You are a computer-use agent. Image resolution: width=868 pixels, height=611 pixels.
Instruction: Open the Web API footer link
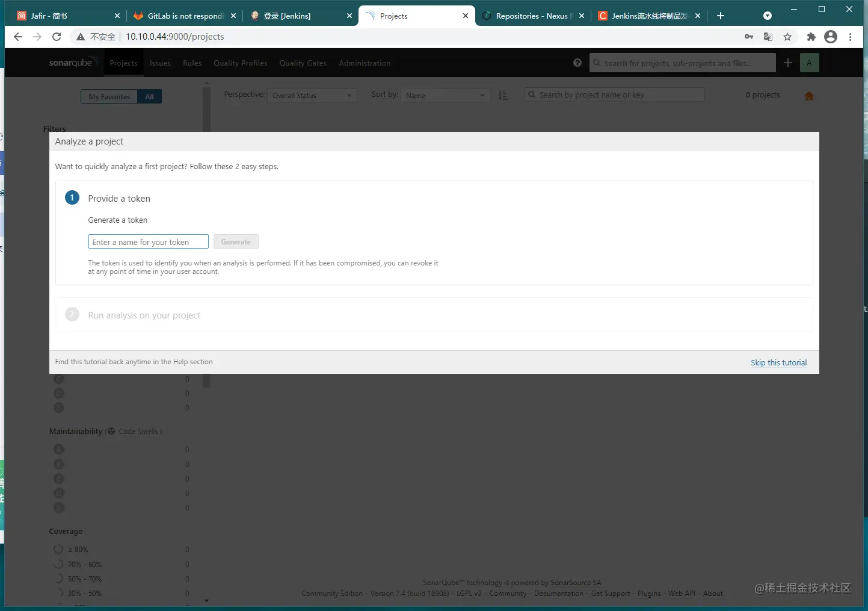(x=682, y=594)
